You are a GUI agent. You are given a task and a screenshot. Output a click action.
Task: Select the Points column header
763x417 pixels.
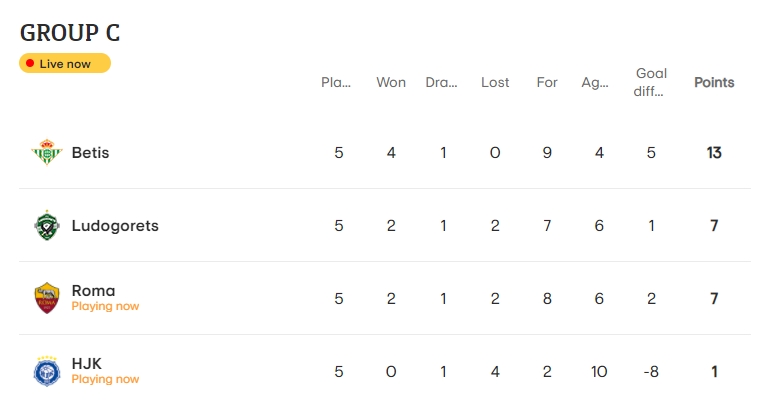click(x=714, y=82)
